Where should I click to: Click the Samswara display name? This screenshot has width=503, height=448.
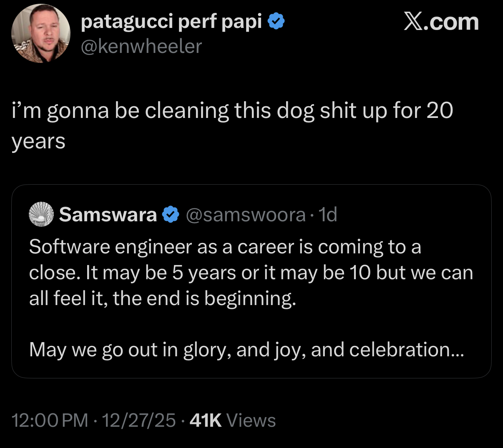click(x=108, y=215)
